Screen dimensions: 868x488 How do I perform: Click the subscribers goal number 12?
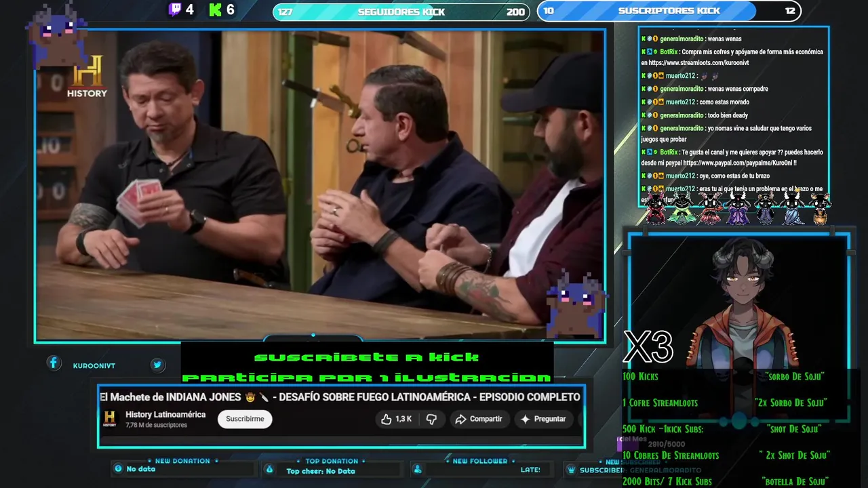click(x=789, y=11)
